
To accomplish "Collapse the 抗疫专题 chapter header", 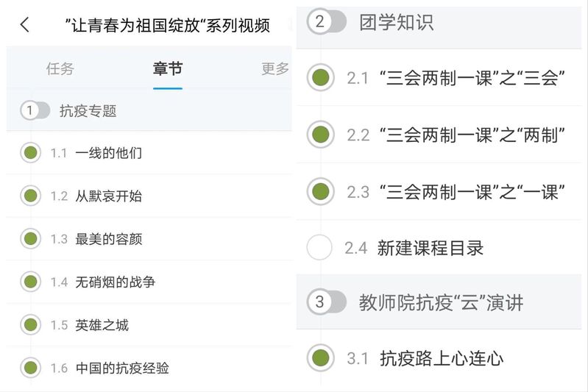I will (x=88, y=111).
